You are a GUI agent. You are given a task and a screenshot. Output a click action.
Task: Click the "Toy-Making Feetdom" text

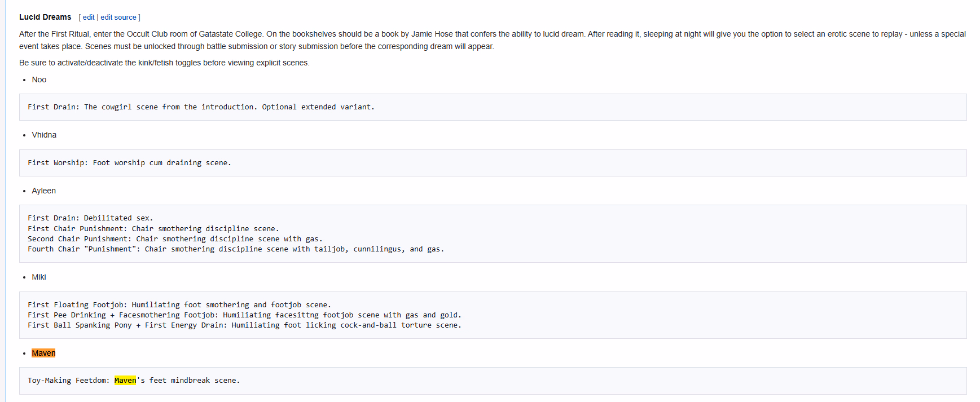tap(68, 381)
